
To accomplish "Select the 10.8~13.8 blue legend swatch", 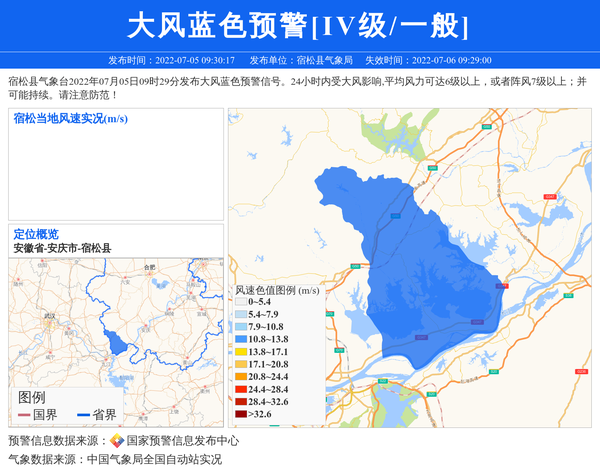I will (x=240, y=340).
